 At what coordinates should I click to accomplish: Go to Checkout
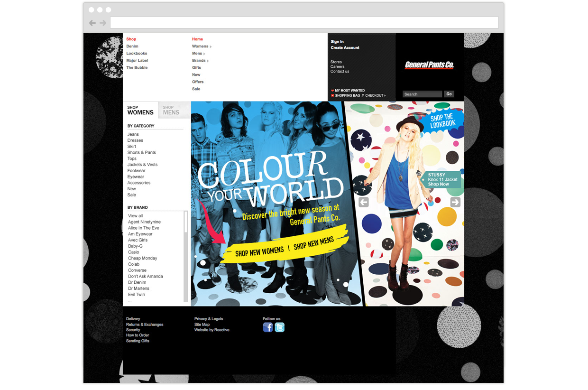376,96
